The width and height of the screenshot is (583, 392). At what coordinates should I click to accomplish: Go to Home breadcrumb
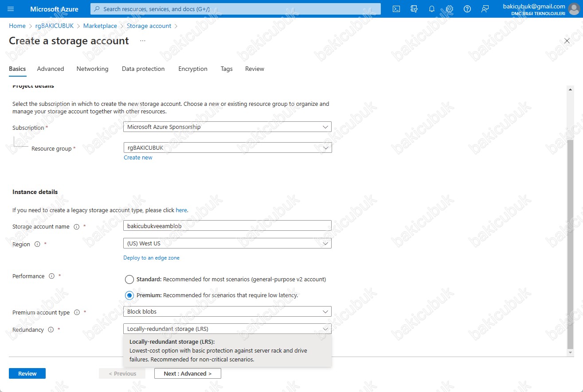17,26
